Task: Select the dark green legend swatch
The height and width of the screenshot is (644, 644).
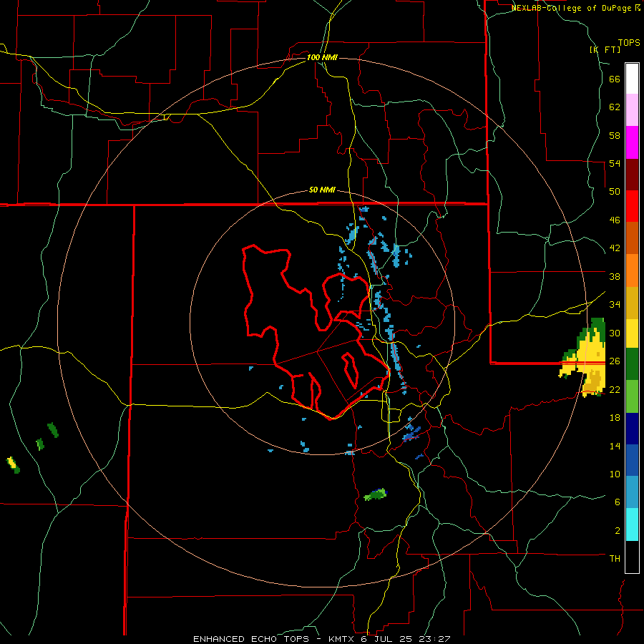Action: coord(632,364)
